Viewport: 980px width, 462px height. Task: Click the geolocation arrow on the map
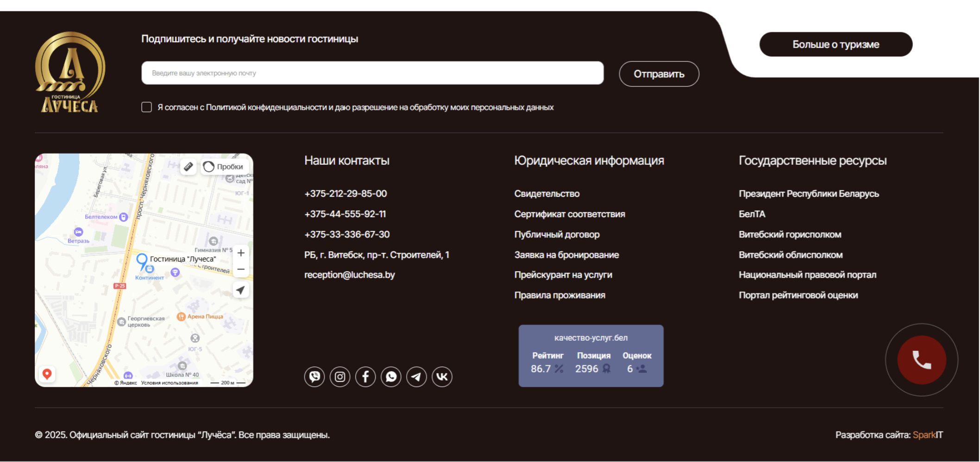pos(241,290)
